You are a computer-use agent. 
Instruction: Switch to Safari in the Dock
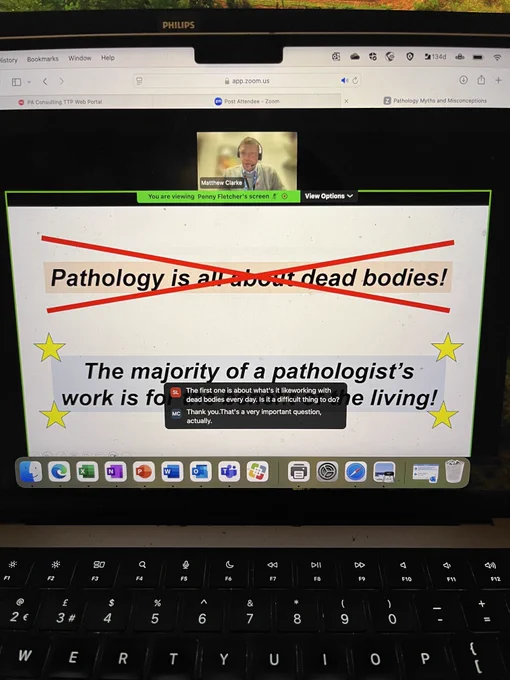356,471
